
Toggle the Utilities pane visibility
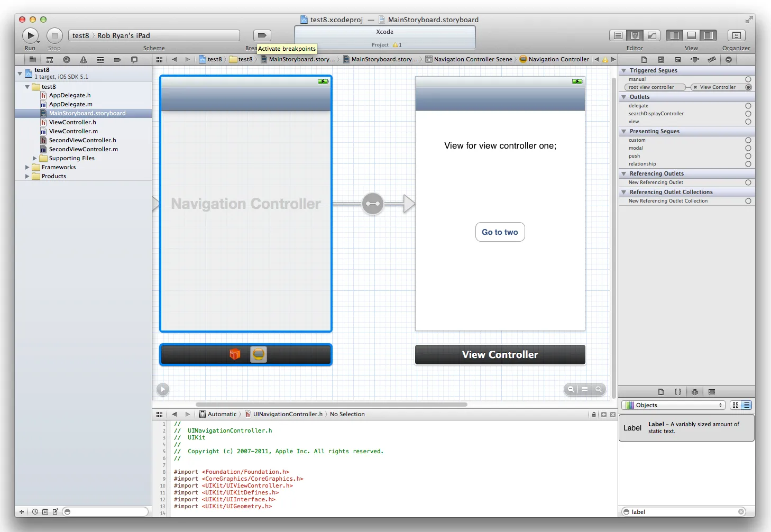click(x=709, y=35)
